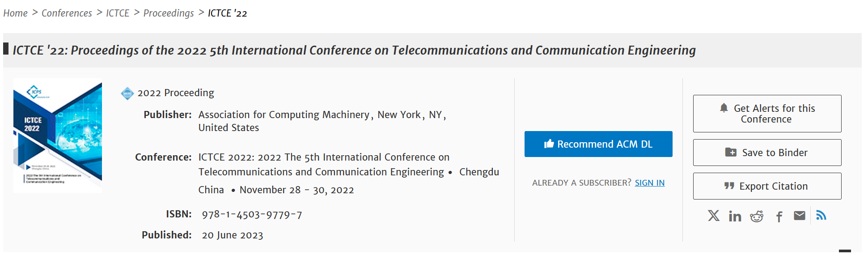Go to Home breadcrumb
The width and height of the screenshot is (868, 259).
pyautogui.click(x=16, y=13)
